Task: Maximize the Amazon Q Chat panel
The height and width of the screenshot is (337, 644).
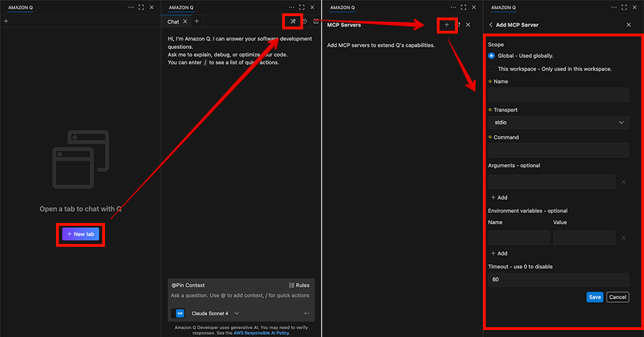Action: [302, 7]
